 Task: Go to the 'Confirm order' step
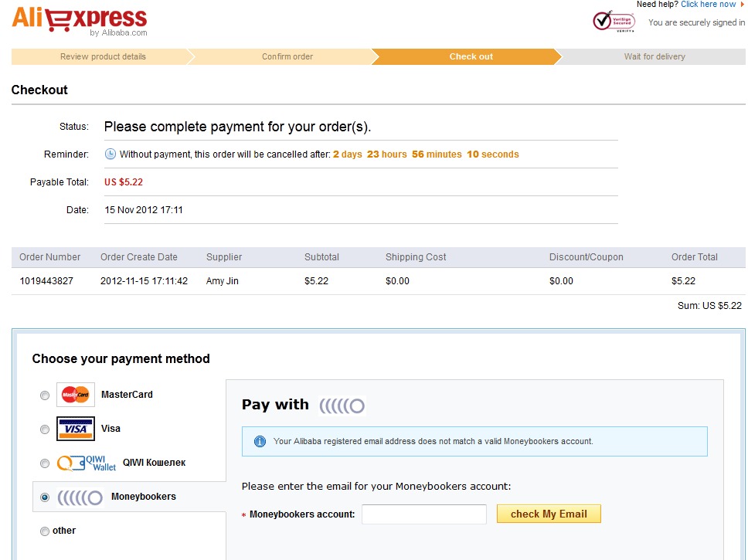pos(287,56)
